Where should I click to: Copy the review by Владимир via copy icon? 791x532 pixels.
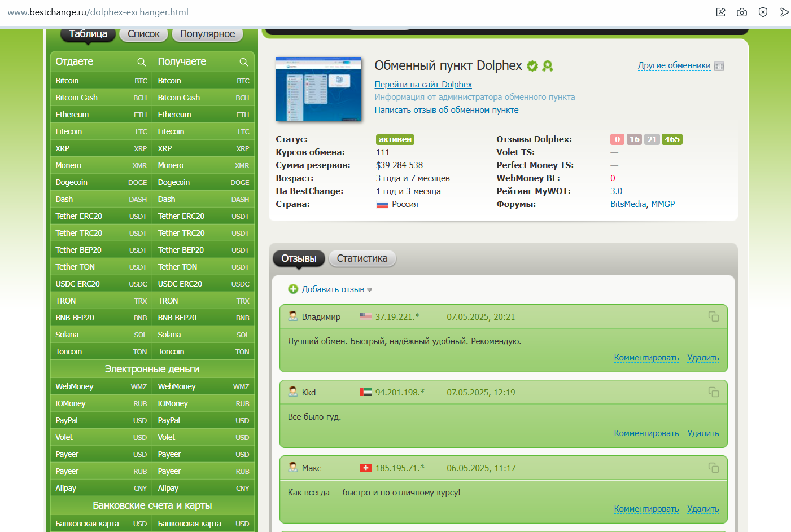[x=714, y=316]
